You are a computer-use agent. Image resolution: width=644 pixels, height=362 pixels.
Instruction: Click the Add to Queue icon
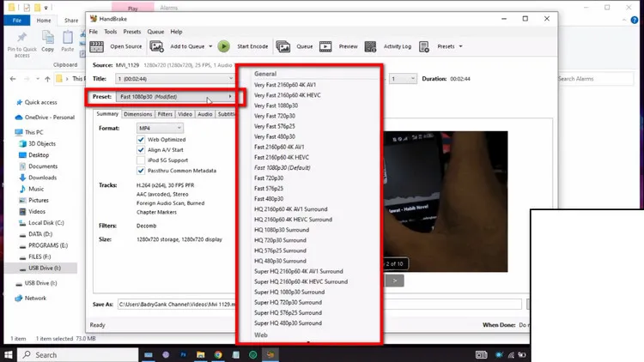coord(156,46)
